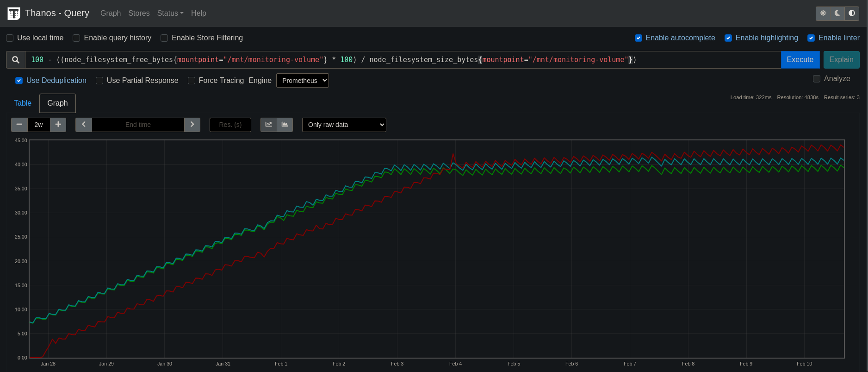The image size is (868, 372).
Task: Toggle Use local time checkbox
Action: (10, 38)
